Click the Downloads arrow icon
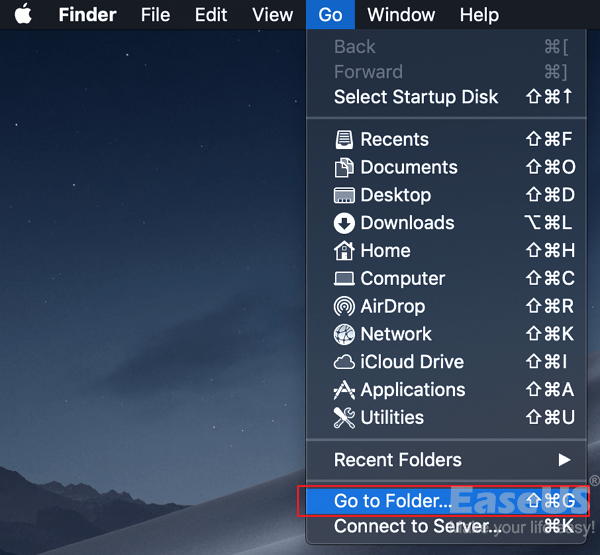600x555 pixels. point(344,223)
